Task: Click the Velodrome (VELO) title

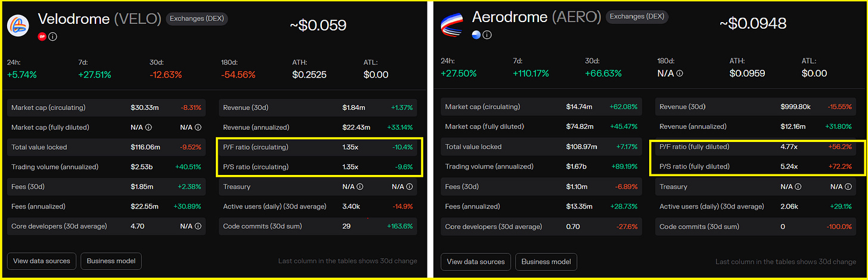Action: click(x=100, y=19)
